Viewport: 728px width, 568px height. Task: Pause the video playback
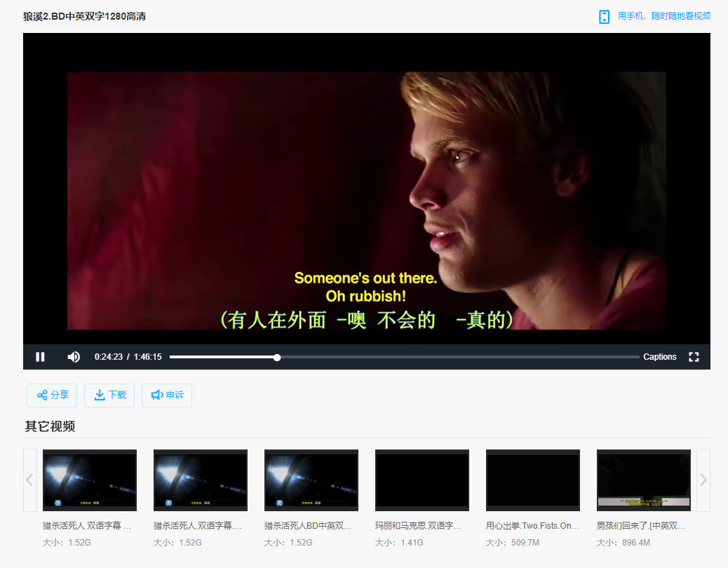coord(41,357)
